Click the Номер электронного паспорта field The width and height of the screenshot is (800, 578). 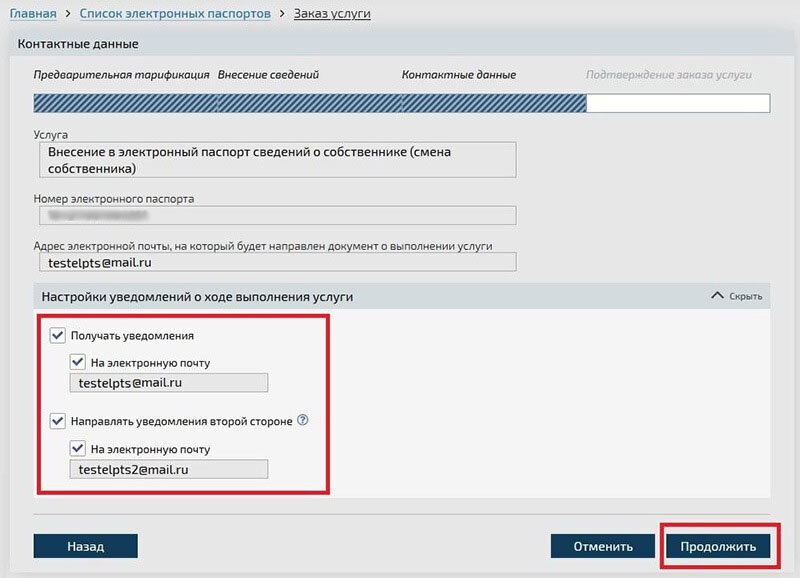(x=278, y=215)
